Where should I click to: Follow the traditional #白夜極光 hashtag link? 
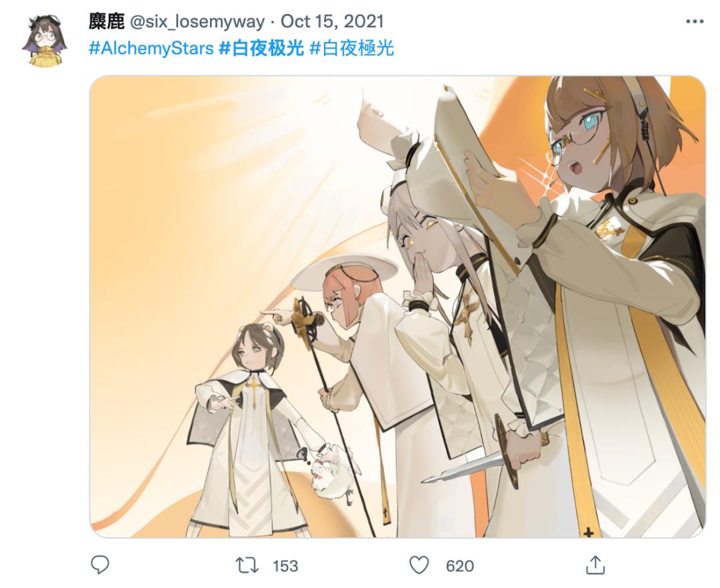[352, 48]
